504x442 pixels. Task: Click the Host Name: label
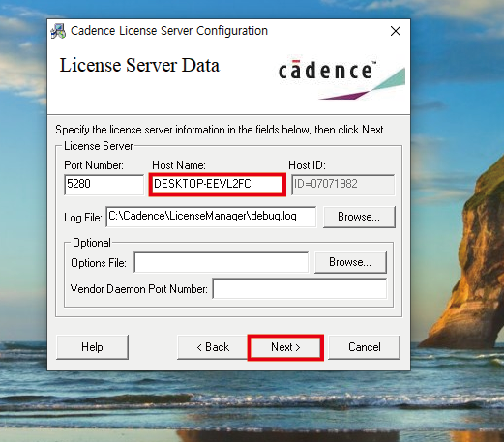(179, 165)
